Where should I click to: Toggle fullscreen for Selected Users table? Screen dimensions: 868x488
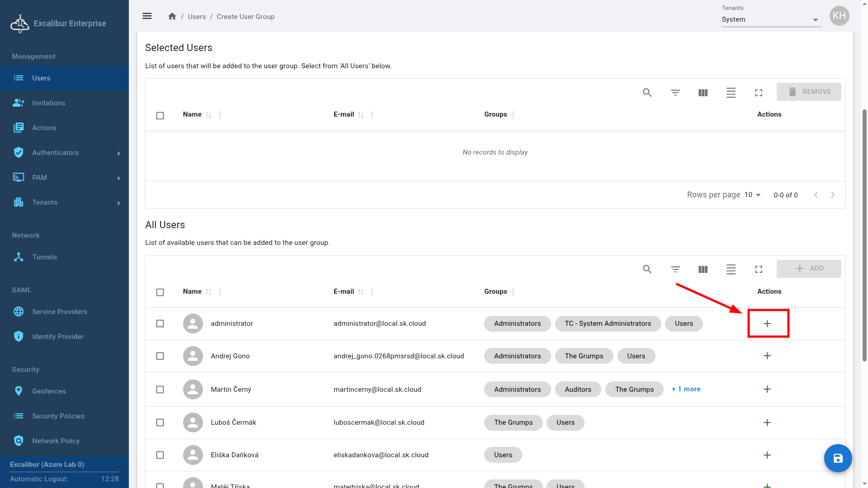(759, 93)
